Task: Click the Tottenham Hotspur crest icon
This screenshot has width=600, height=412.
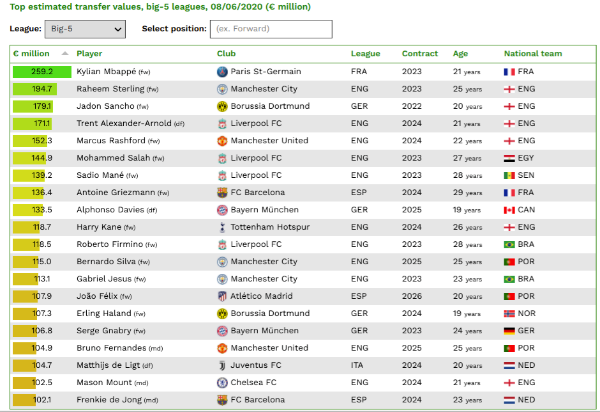Action: (222, 227)
